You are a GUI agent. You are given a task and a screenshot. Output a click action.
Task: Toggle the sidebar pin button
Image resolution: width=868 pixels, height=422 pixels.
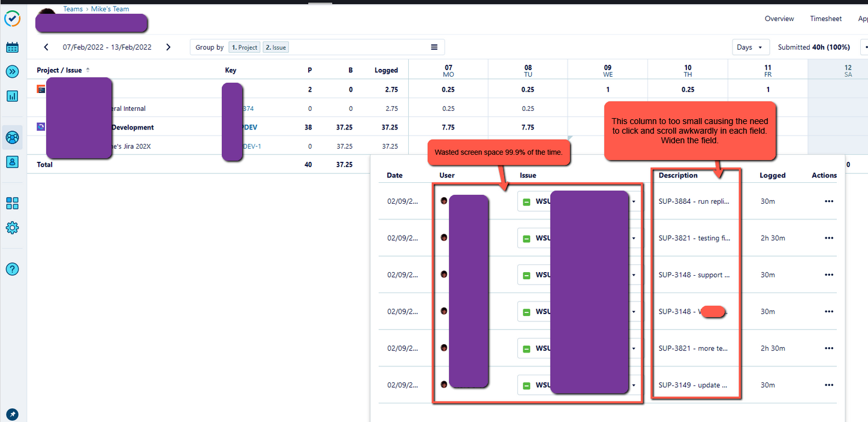click(x=12, y=414)
